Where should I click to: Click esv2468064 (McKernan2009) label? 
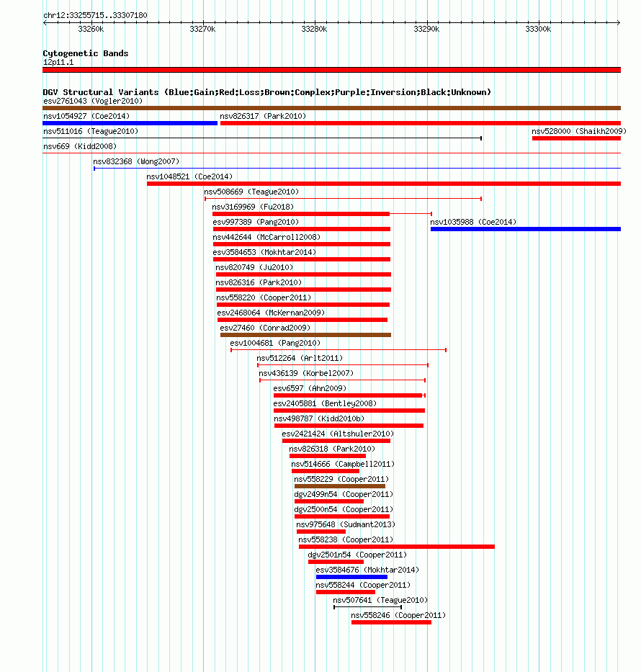tap(272, 313)
